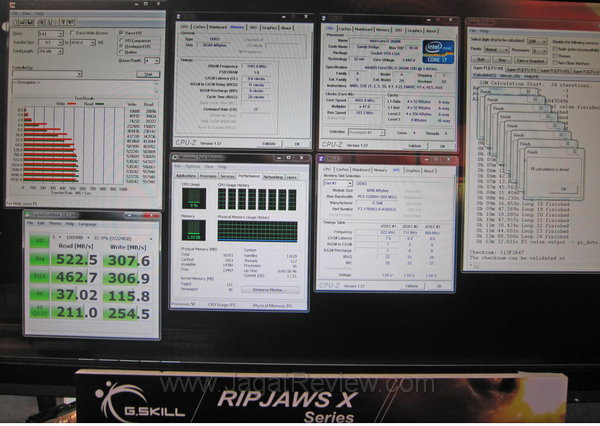Click the All button in CrystalDiskMark
The height and width of the screenshot is (426, 600).
pos(40,241)
